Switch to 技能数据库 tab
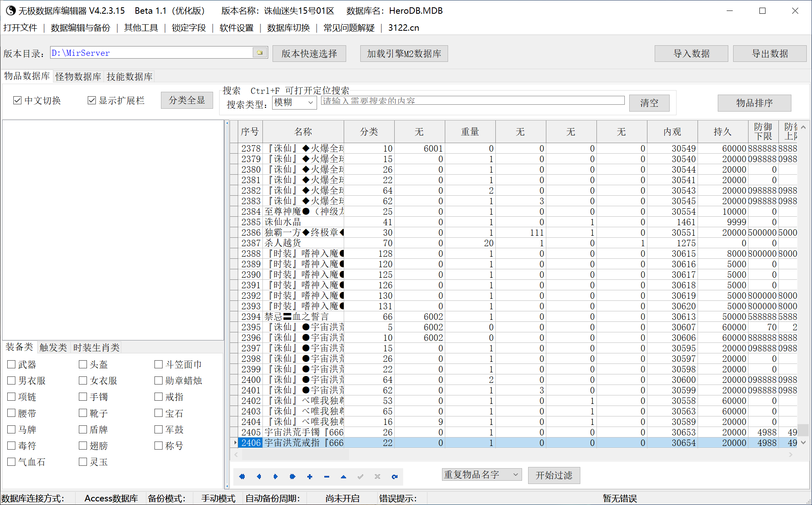The height and width of the screenshot is (505, 812). 129,76
